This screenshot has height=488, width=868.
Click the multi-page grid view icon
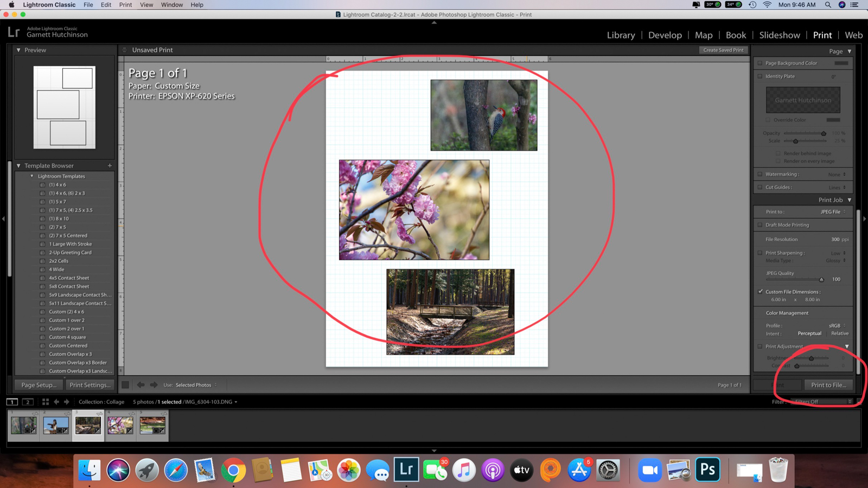point(45,402)
